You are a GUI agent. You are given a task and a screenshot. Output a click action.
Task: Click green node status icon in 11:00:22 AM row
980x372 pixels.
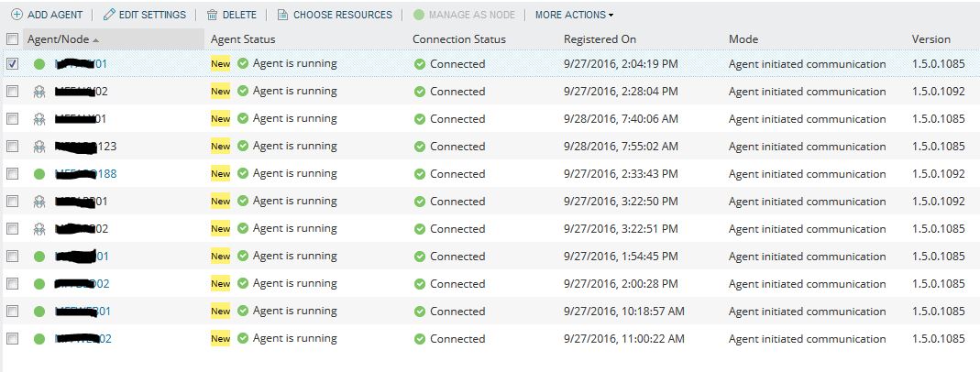(39, 339)
